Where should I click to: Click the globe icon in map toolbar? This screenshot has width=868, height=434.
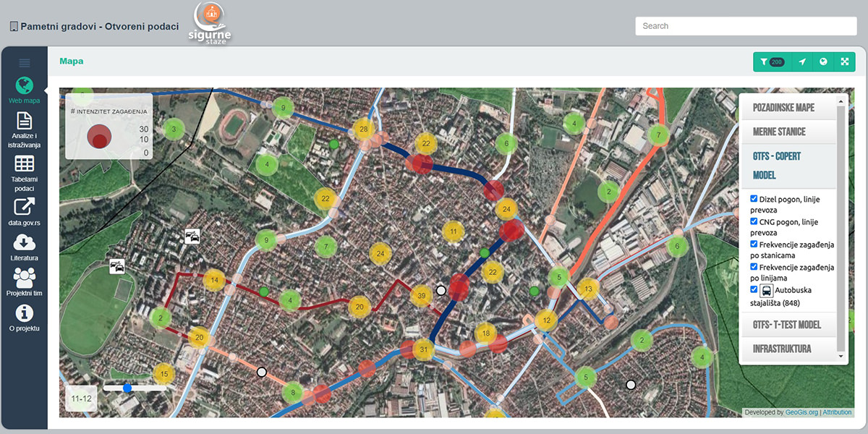pyautogui.click(x=823, y=62)
